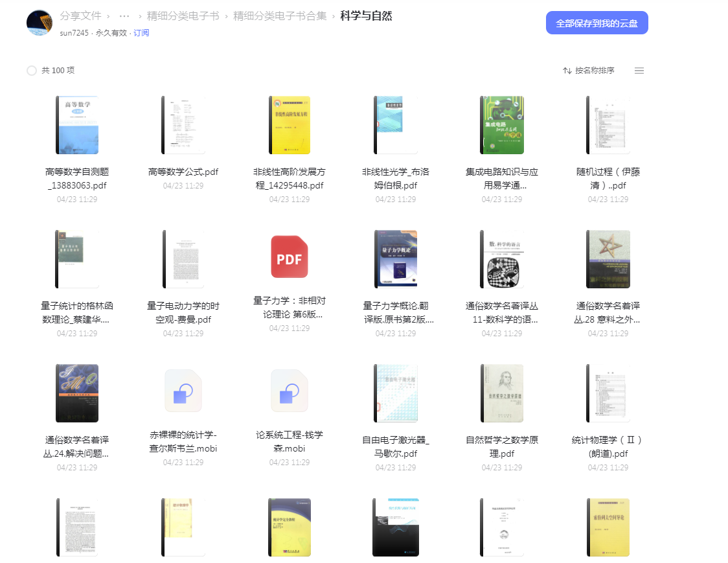Click current folder title 科学与自然
Viewport: 728px width, 563px height.
coord(366,16)
